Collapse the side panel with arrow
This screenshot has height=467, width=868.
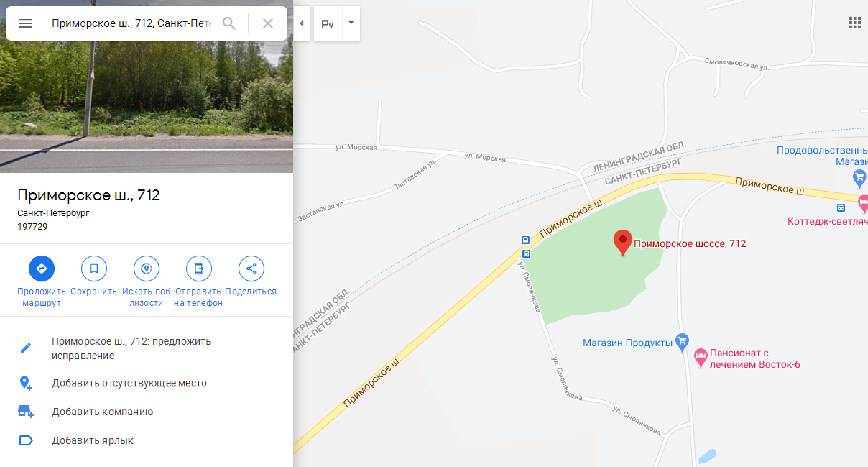pyautogui.click(x=302, y=23)
